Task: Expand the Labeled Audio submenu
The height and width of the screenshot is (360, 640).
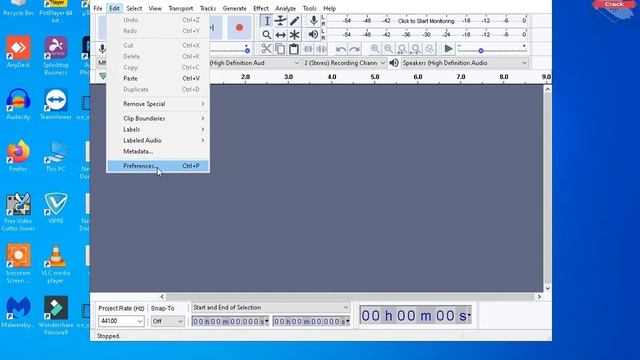Action: (158, 140)
